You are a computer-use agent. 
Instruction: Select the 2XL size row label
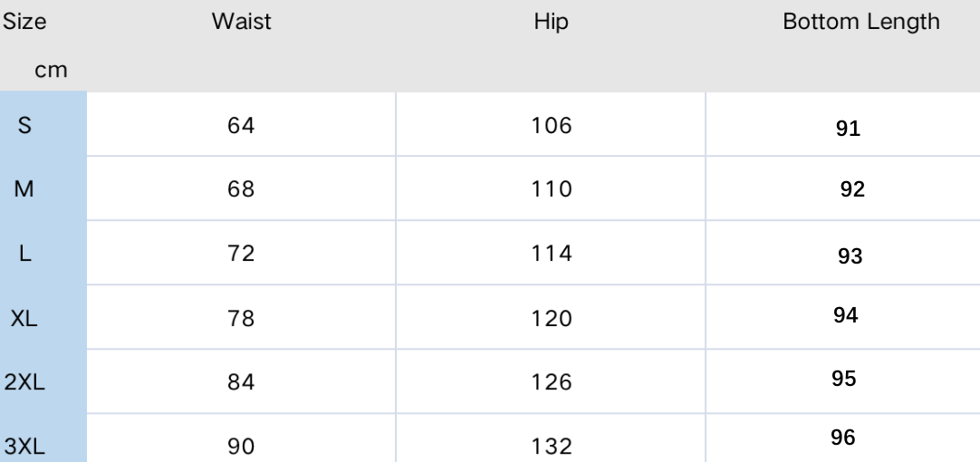point(24,382)
